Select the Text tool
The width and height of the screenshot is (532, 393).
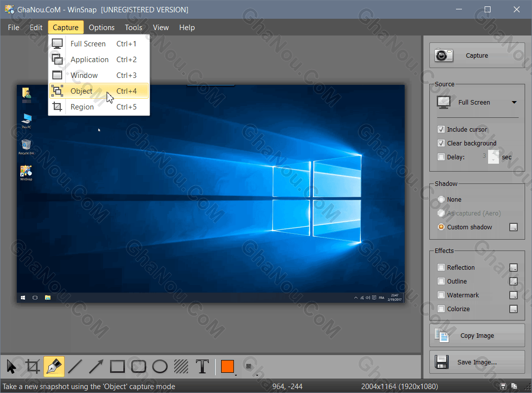(x=202, y=366)
